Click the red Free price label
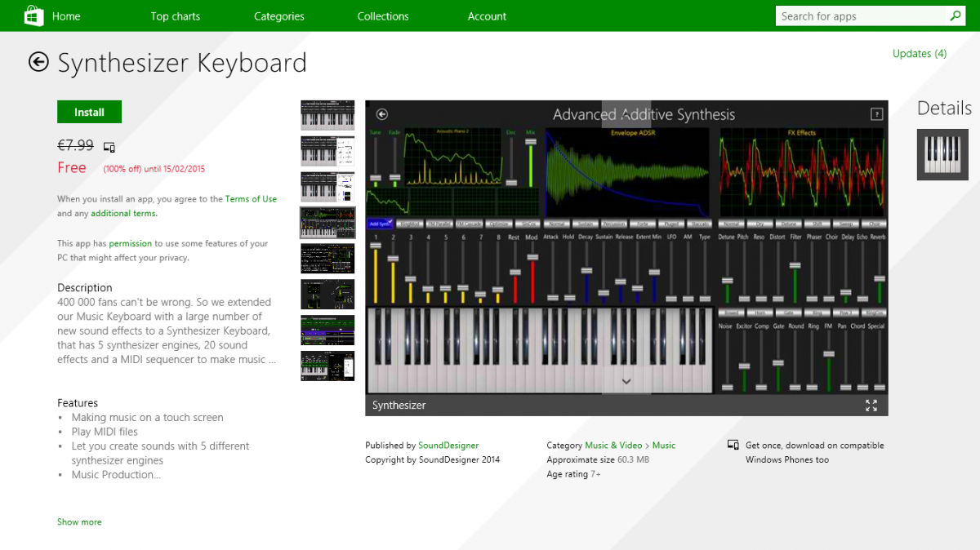Screen dimensions: 980x550 tap(72, 167)
